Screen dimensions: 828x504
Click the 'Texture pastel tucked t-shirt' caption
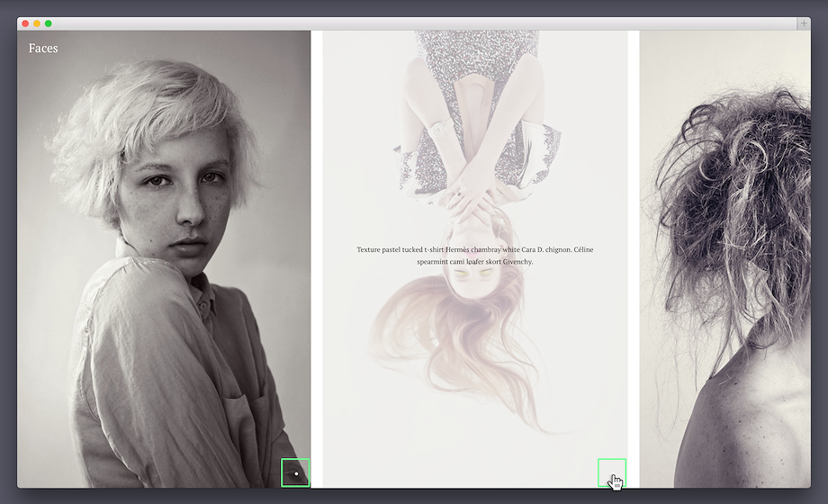pos(474,256)
